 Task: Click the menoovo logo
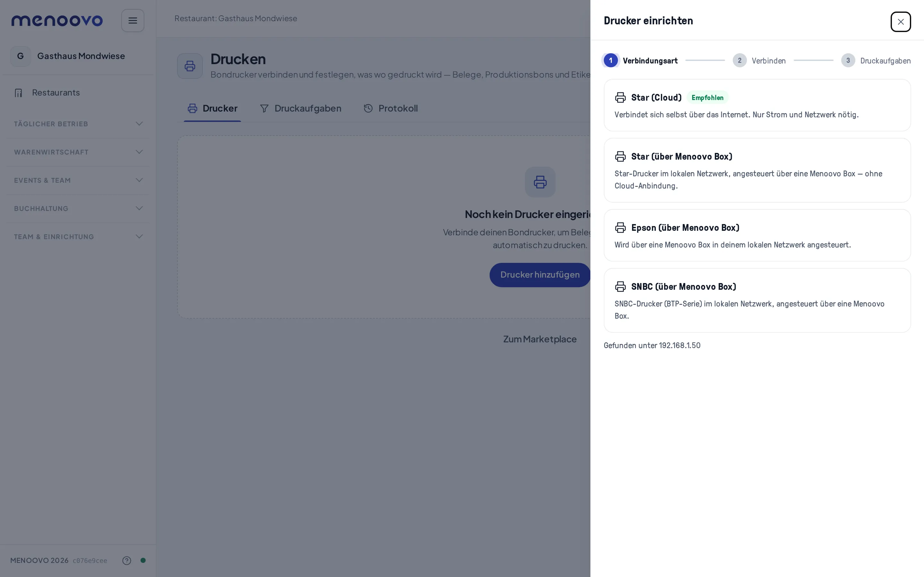(x=57, y=21)
